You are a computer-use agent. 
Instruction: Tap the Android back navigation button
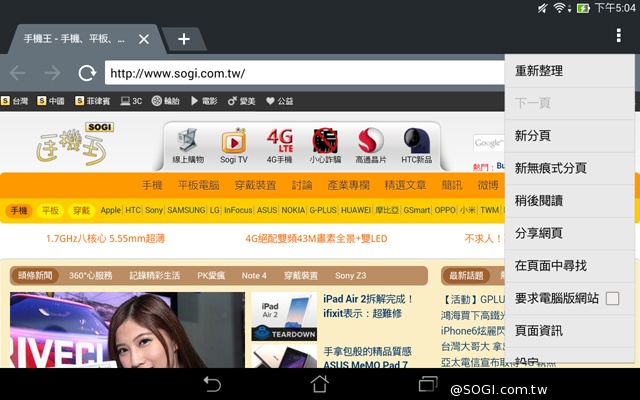212,384
